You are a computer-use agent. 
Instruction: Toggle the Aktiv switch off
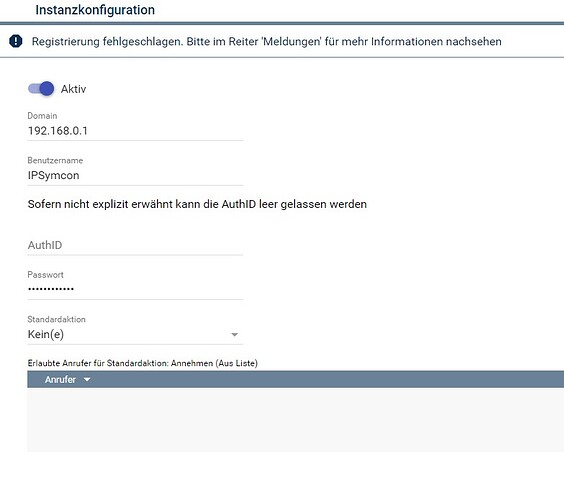(x=41, y=88)
